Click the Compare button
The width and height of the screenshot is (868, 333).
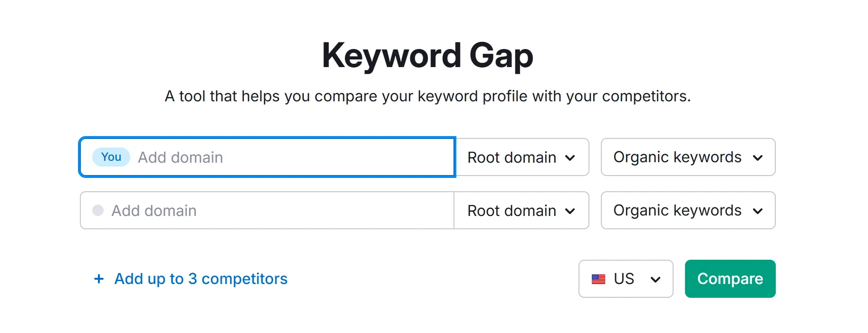point(730,279)
